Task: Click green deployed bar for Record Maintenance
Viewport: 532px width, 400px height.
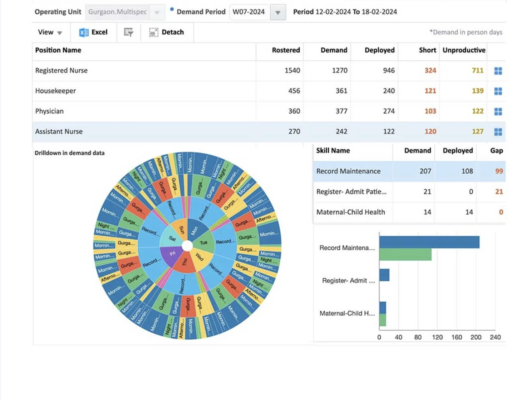Action: 405,254
